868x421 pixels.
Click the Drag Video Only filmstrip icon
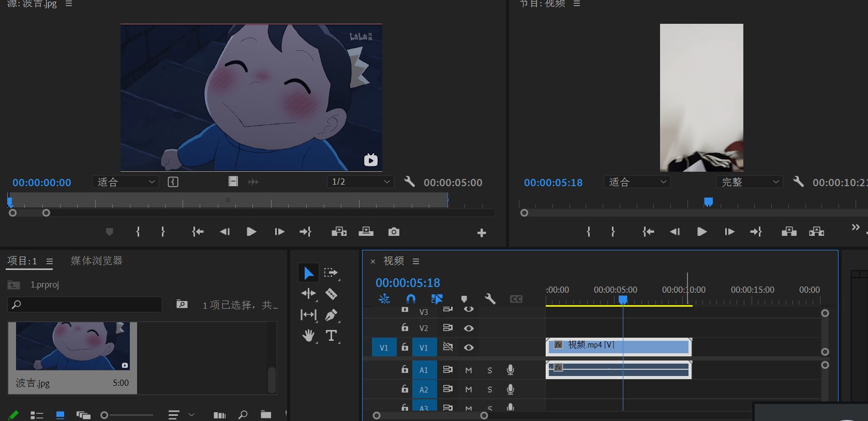pos(233,182)
